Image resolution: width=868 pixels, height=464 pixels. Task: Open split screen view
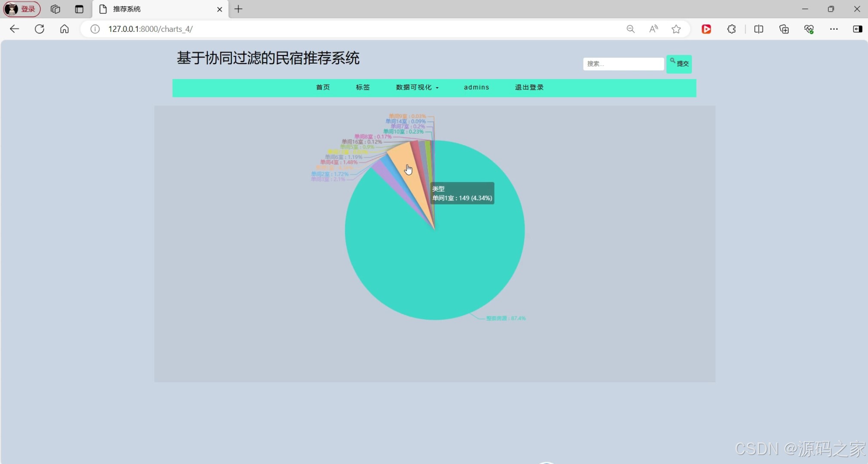[x=758, y=29]
